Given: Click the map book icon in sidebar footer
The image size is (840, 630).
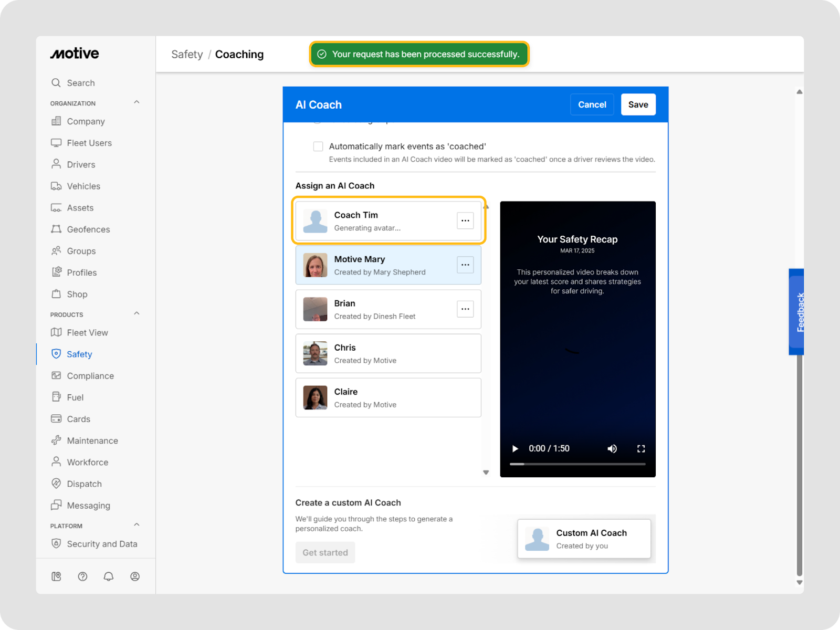Looking at the screenshot, I should coord(56,576).
